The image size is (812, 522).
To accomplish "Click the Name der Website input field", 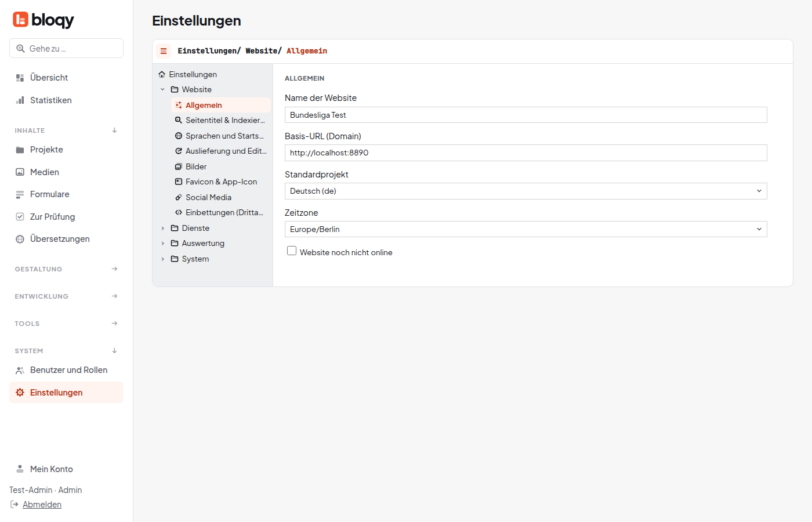I will (x=525, y=115).
